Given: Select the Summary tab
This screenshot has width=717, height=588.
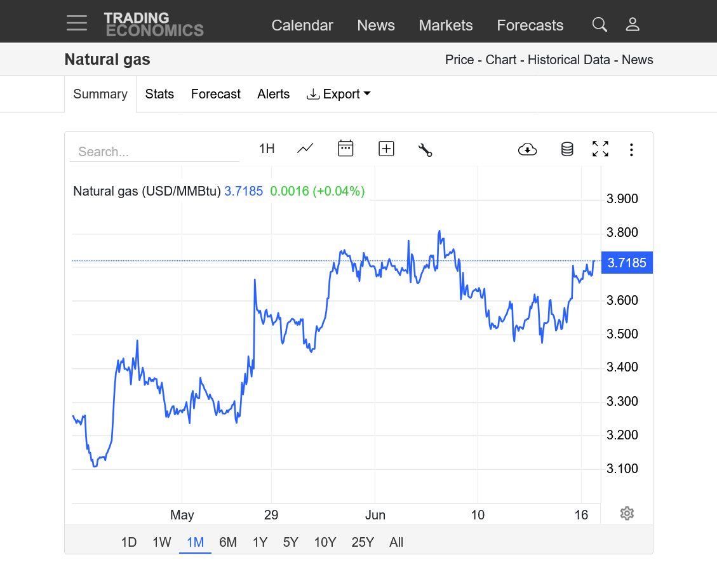Looking at the screenshot, I should coord(100,94).
